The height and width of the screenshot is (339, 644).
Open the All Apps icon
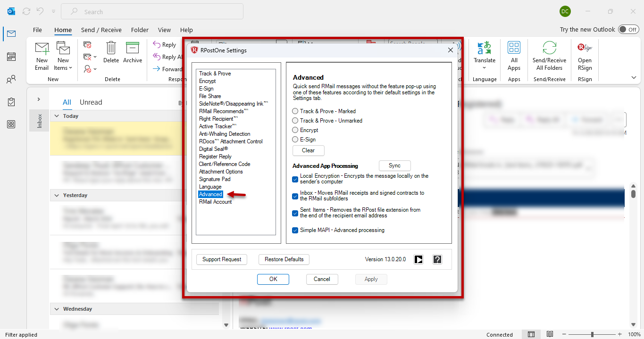tap(514, 49)
